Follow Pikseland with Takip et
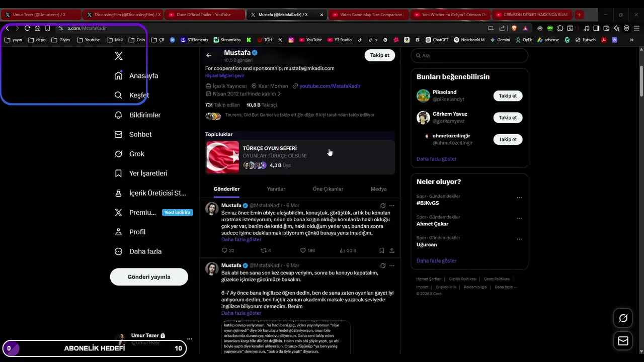The height and width of the screenshot is (362, 644). (x=508, y=96)
